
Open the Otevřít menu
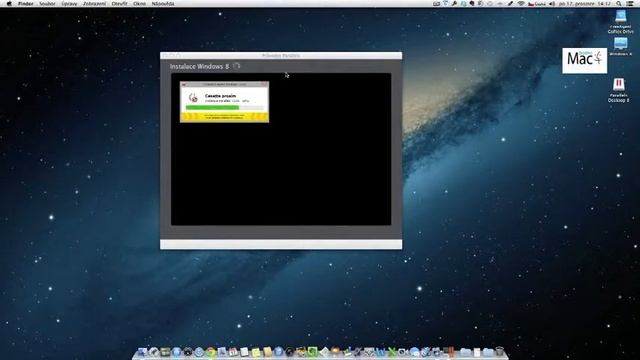tap(119, 4)
